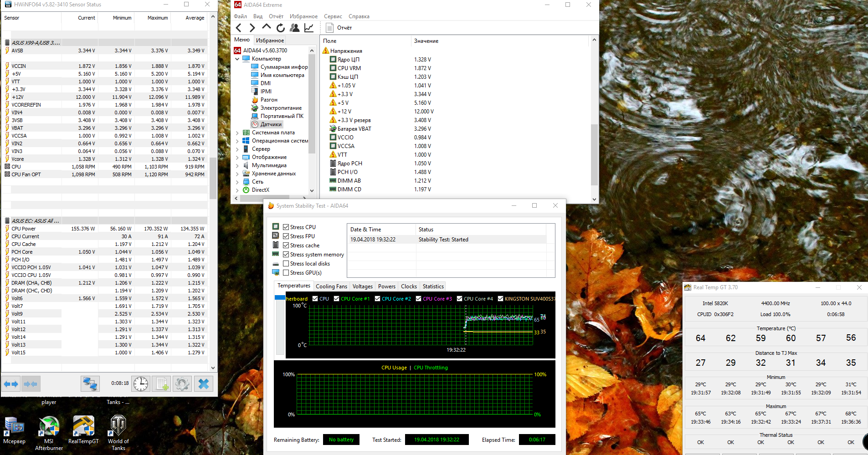This screenshot has height=455, width=868.
Task: Toggle CPU Core #1 graph checkbox
Action: 336,299
